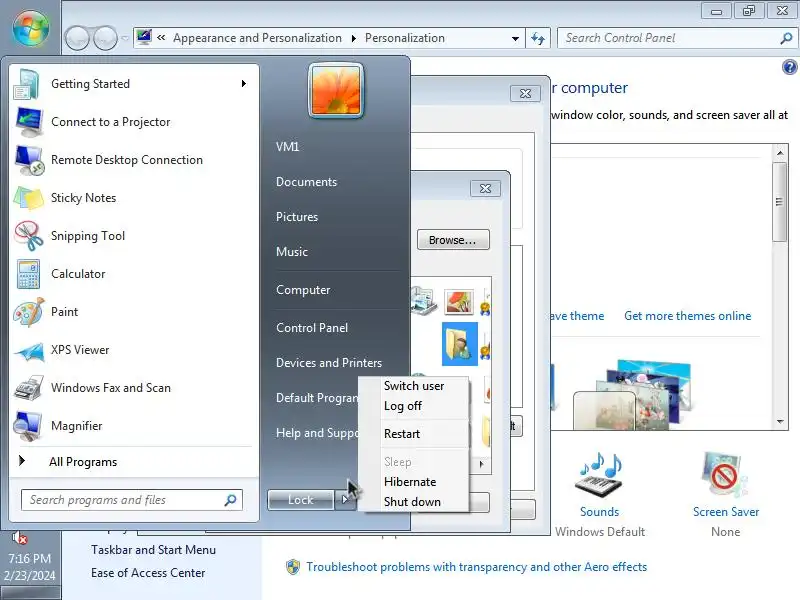The height and width of the screenshot is (600, 800).
Task: Launch Connect to a Projector
Action: click(x=134, y=122)
